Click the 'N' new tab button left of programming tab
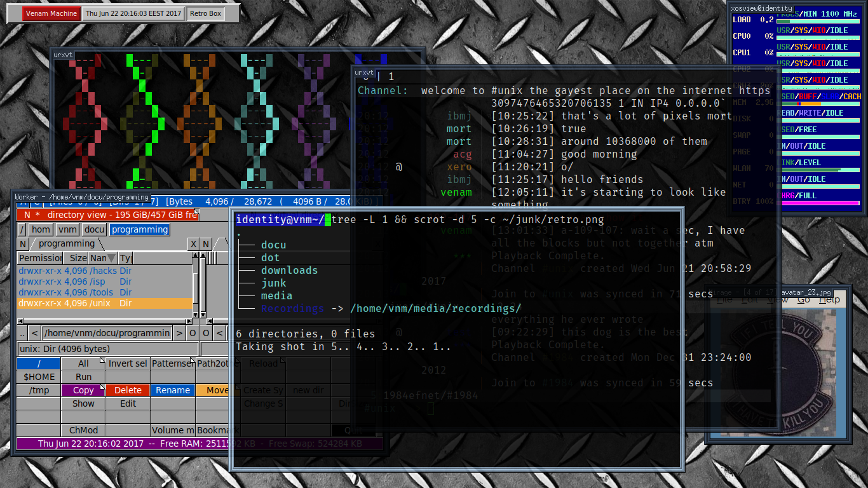 point(23,244)
